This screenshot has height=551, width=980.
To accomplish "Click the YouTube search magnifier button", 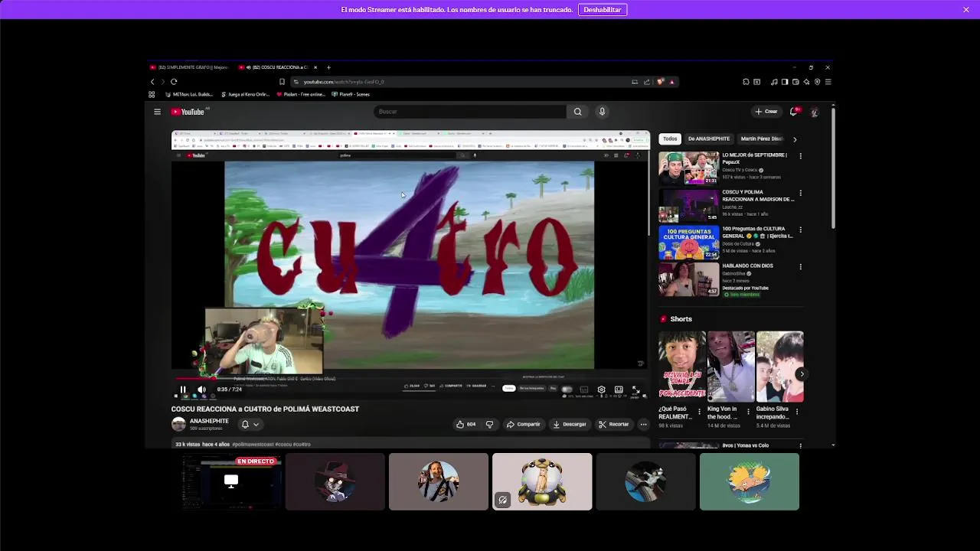I will [x=577, y=112].
